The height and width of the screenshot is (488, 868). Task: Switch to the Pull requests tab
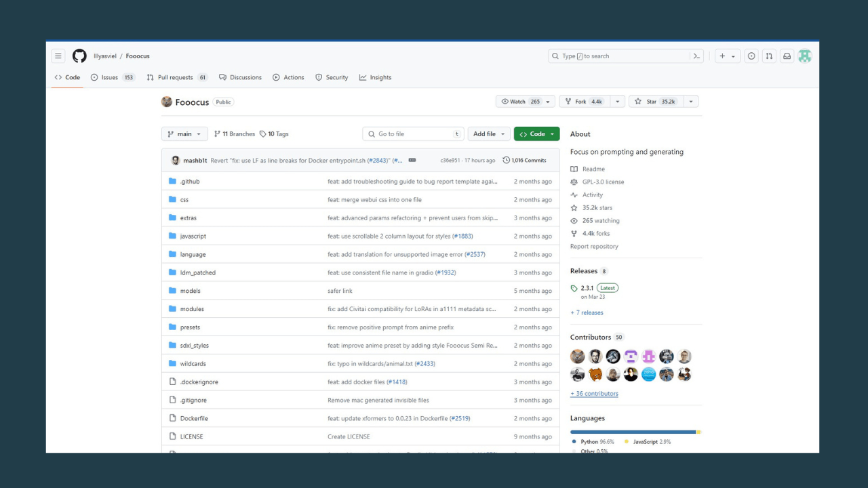coord(177,77)
